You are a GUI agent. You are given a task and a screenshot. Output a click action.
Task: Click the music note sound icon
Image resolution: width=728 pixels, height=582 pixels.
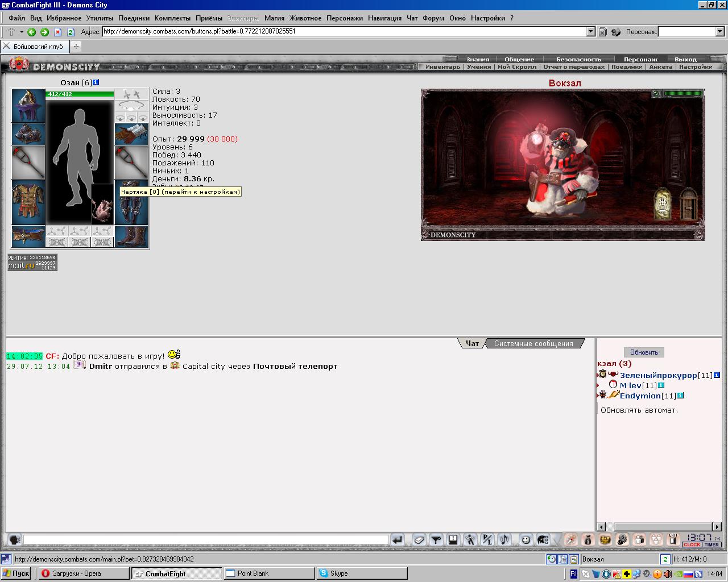(x=505, y=539)
